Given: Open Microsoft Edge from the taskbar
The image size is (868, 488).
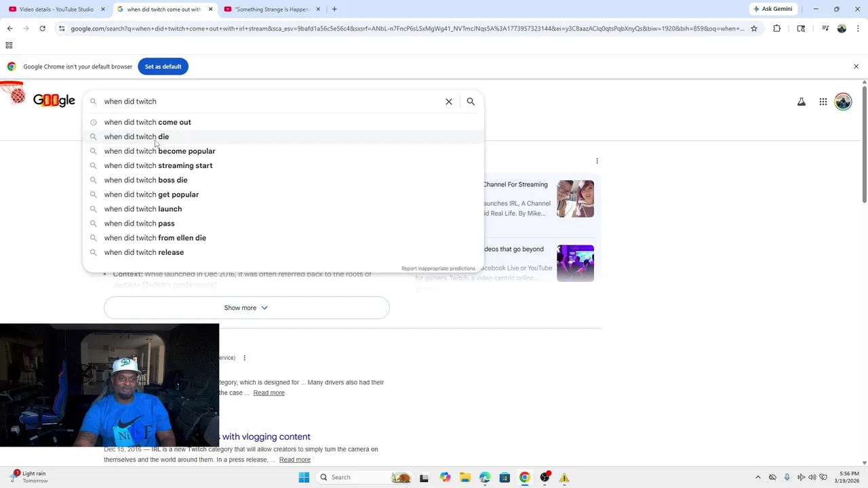Looking at the screenshot, I should [484, 477].
